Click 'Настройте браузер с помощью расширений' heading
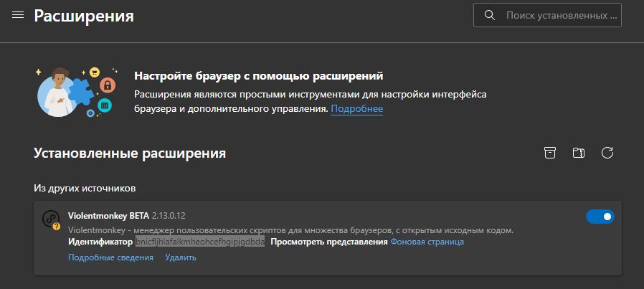Screen dimensions: 644x289 259,76
